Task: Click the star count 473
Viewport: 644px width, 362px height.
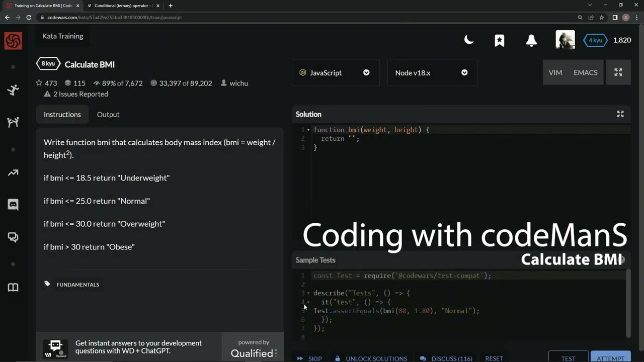Action: (x=46, y=83)
